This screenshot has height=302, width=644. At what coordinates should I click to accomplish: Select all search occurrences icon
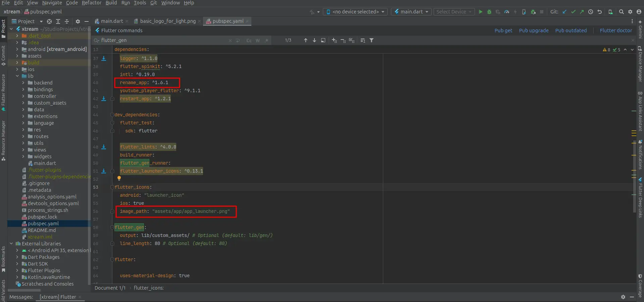(x=352, y=40)
